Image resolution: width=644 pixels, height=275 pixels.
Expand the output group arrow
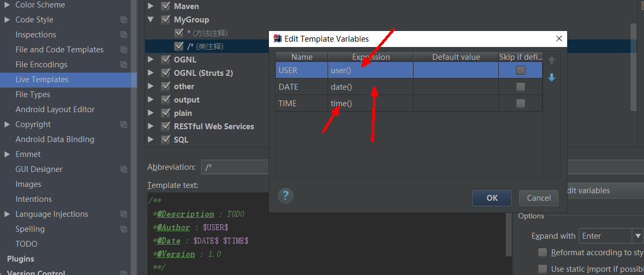[x=151, y=100]
